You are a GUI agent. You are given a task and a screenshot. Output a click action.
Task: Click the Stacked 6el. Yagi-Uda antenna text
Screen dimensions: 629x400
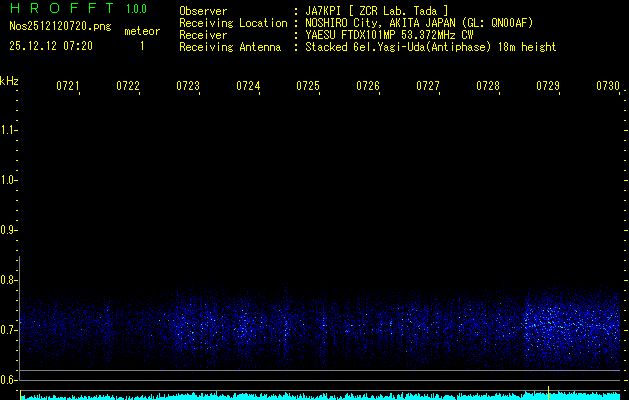(431, 47)
